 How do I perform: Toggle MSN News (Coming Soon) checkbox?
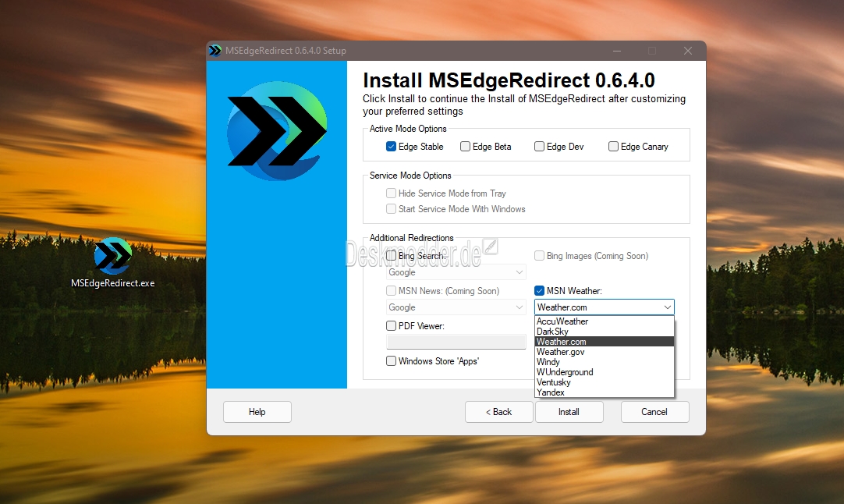[392, 291]
